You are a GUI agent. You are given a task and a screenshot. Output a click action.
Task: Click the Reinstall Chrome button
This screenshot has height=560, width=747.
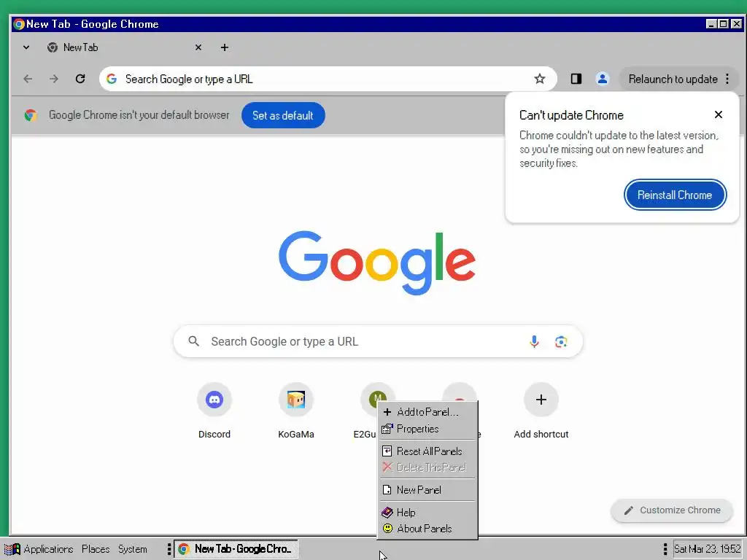pyautogui.click(x=675, y=195)
